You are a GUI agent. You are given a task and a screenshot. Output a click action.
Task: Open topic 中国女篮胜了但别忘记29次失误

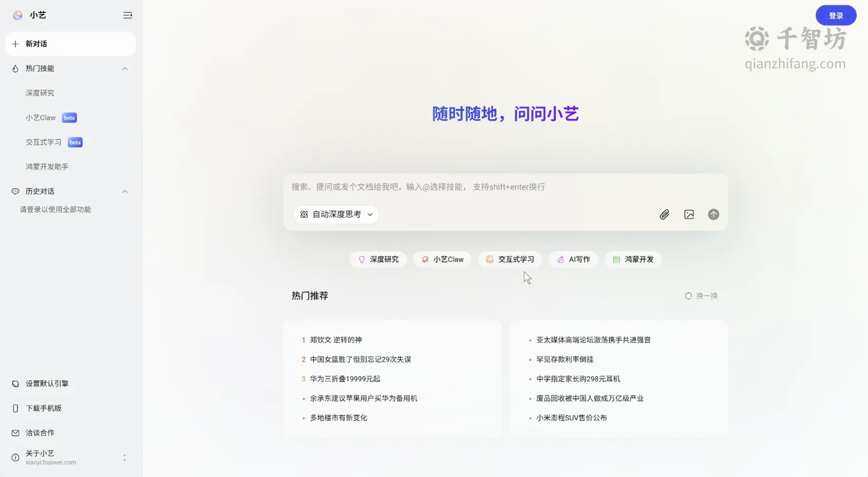(x=360, y=360)
